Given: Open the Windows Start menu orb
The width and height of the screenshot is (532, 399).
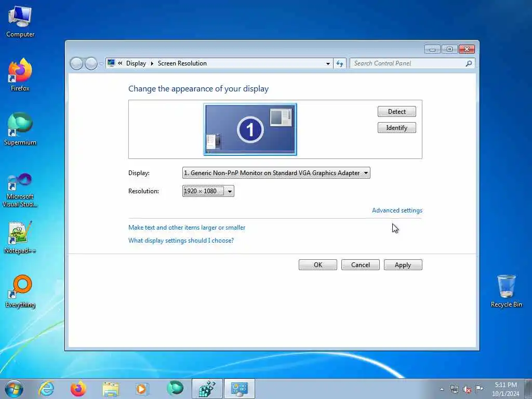Looking at the screenshot, I should [14, 389].
